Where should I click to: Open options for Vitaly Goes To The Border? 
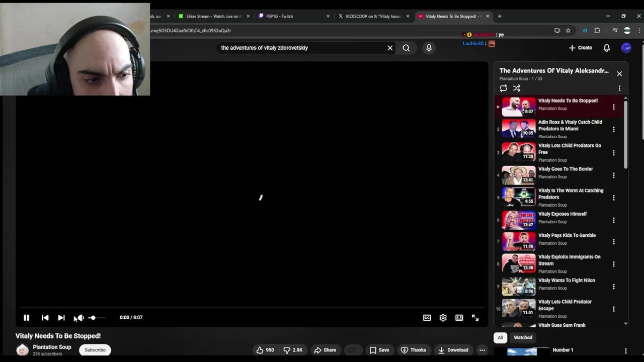point(613,175)
